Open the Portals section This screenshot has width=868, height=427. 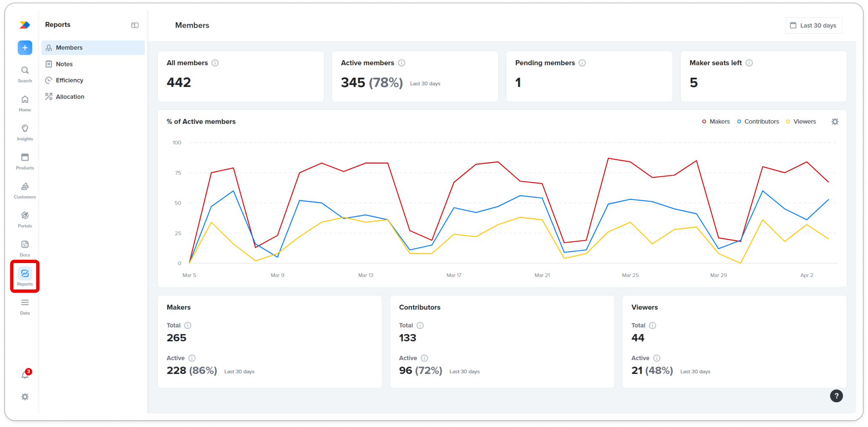[25, 219]
